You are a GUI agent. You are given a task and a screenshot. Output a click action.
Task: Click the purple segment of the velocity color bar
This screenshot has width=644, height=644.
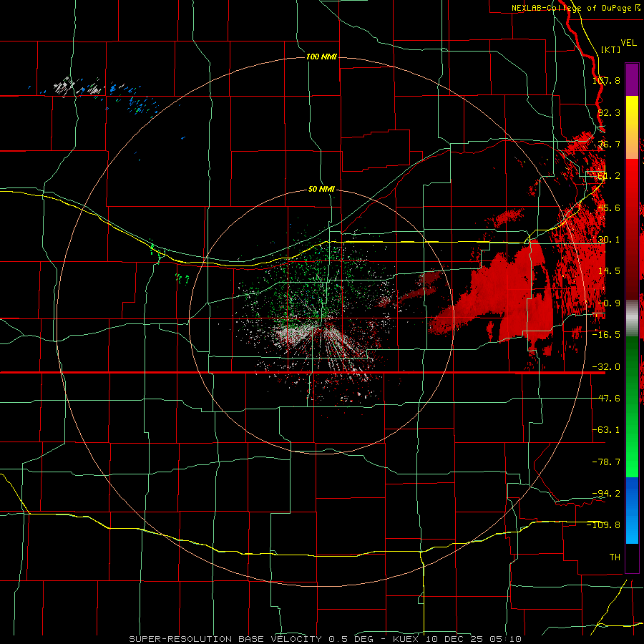pyautogui.click(x=632, y=79)
